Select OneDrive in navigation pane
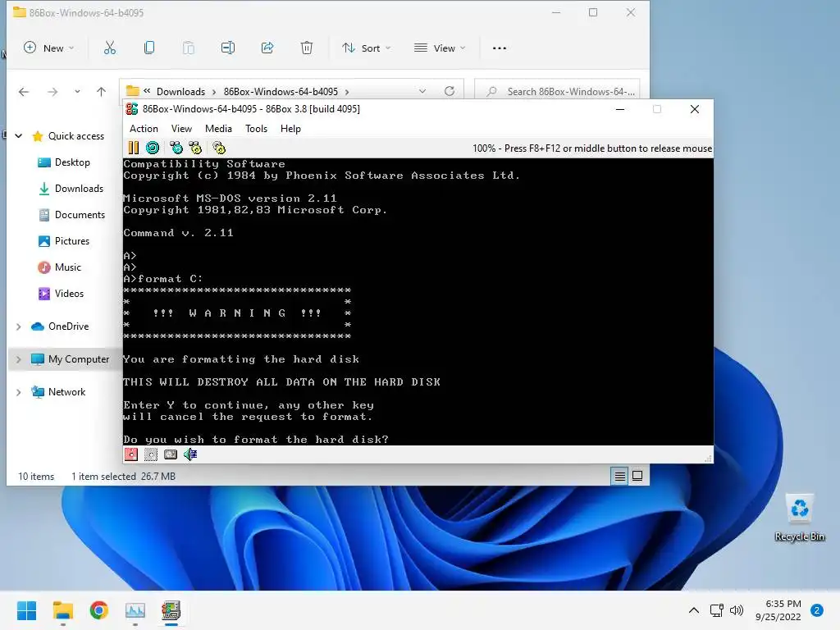 69,326
